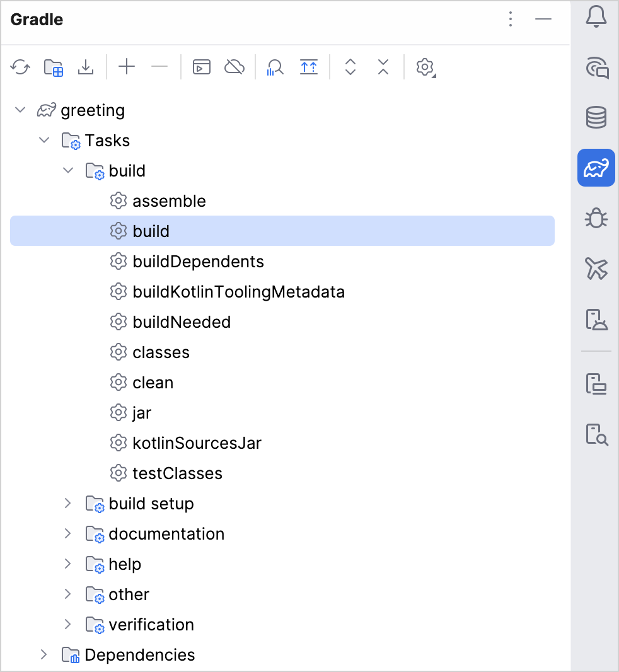619x672 pixels.
Task: Expand the help task group
Action: pyautogui.click(x=67, y=564)
